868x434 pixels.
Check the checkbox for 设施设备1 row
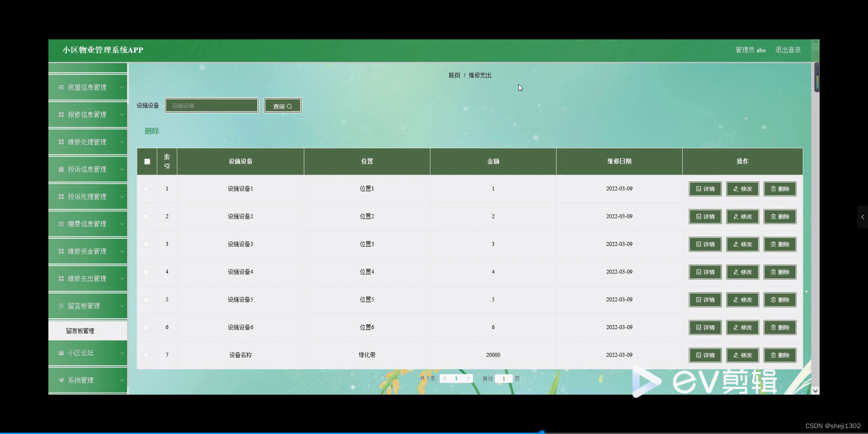coord(146,189)
